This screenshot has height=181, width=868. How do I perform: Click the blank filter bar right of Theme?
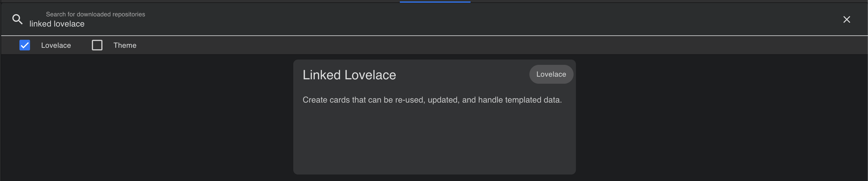(472, 45)
